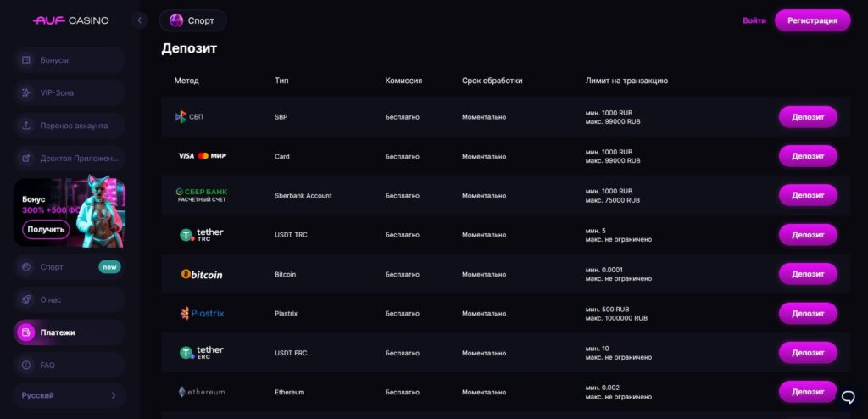This screenshot has width=868, height=419.
Task: Expand the Русский language selector
Action: 70,396
